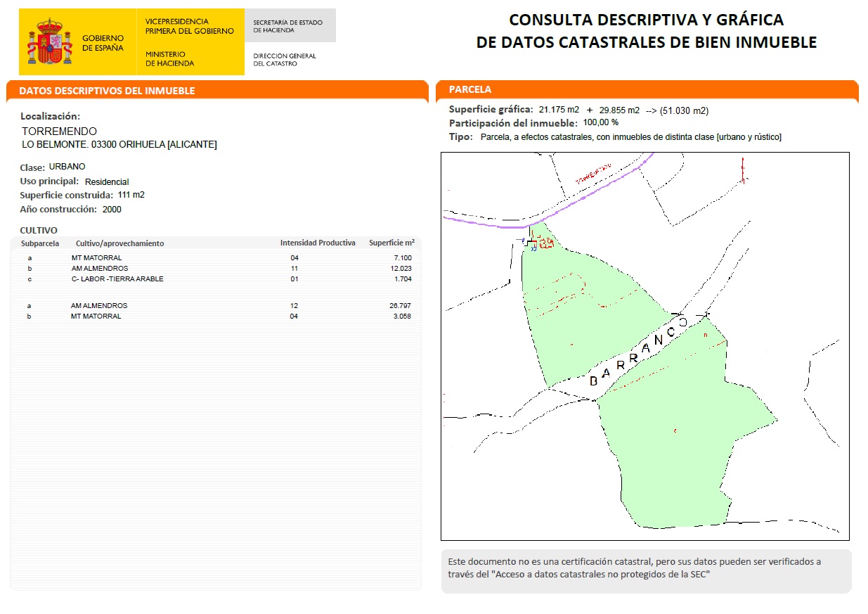Click the BARRANCO label on the map
This screenshot has height=614, width=868.
[x=637, y=355]
